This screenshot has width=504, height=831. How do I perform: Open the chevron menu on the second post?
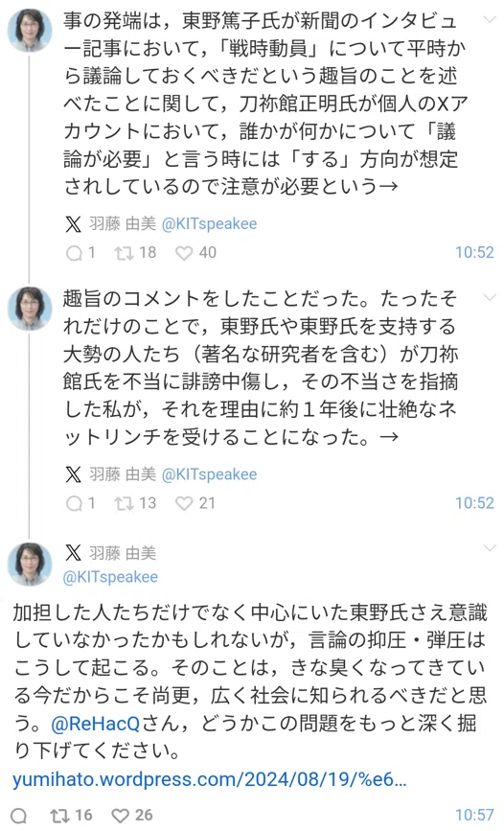point(490,297)
